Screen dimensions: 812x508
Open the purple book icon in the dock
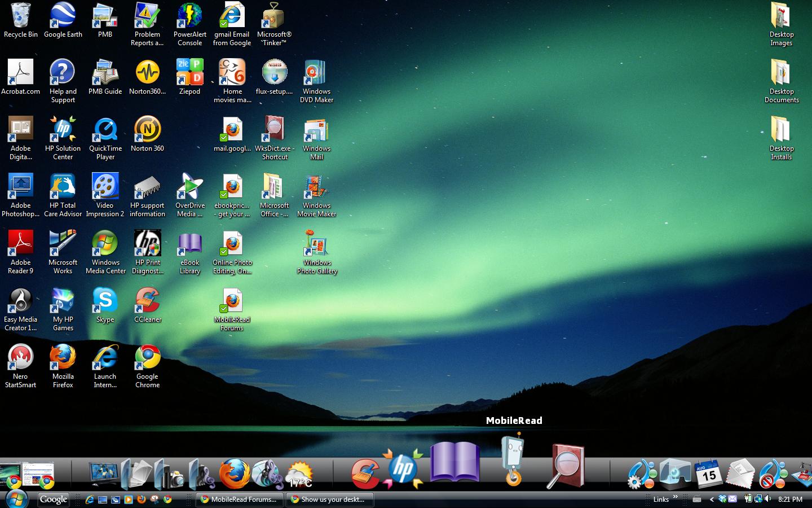click(455, 462)
